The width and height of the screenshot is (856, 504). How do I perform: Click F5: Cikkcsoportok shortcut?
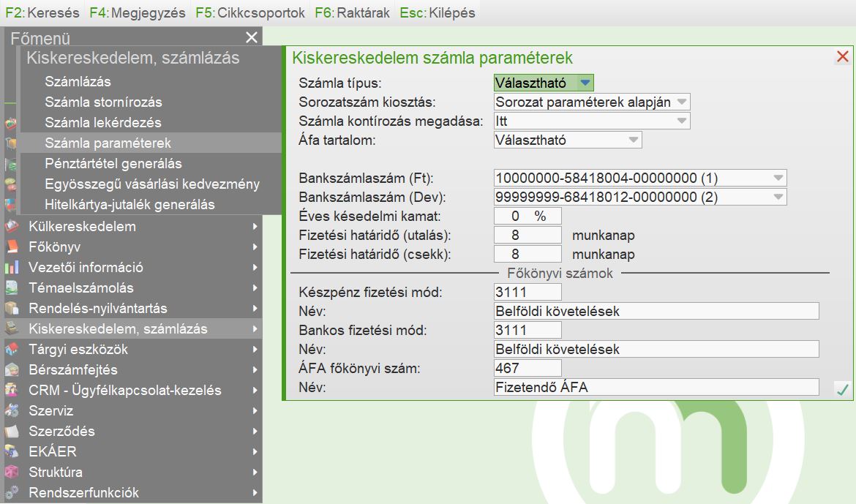click(x=250, y=12)
